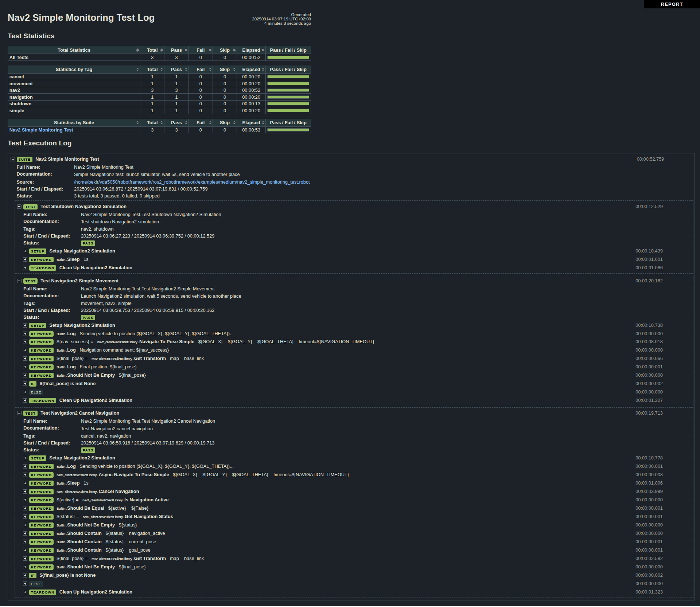Expand the BuiltIn.Sleep 1s keyword
The height and width of the screenshot is (607, 700).
[x=25, y=259]
